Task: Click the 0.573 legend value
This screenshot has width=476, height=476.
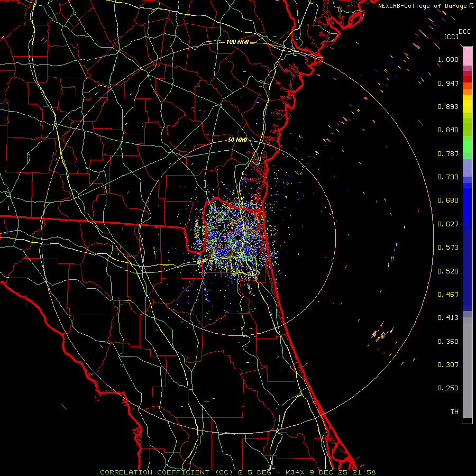Action: coord(448,248)
